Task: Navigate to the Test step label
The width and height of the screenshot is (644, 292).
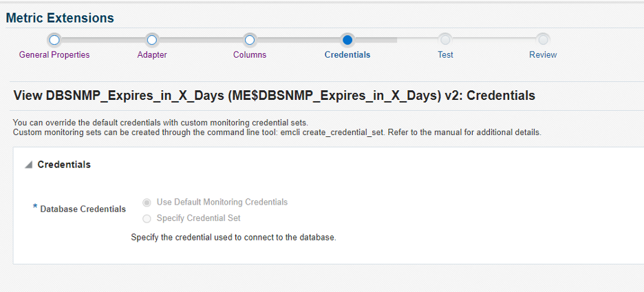Action: click(445, 54)
